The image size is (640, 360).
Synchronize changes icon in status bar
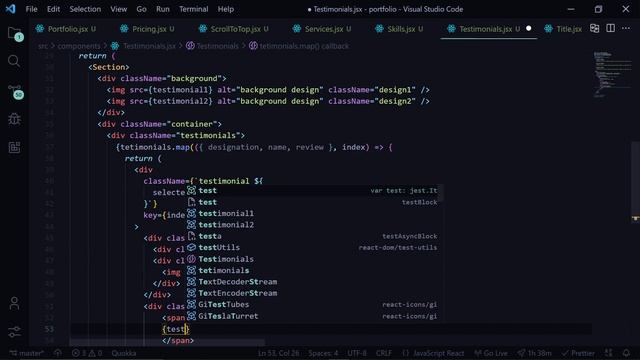pyautogui.click(x=58, y=353)
